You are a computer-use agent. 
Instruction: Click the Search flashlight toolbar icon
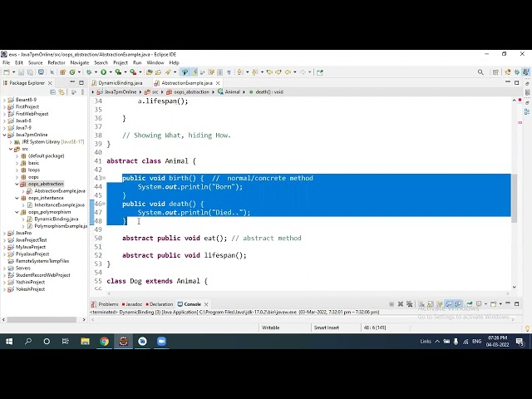(168, 72)
